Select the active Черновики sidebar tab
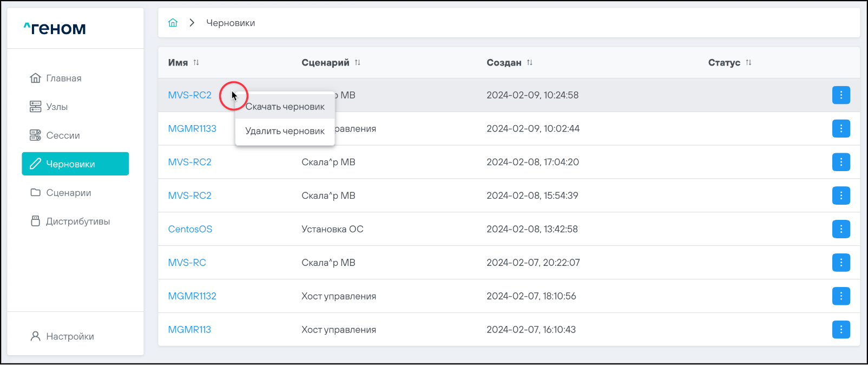 [x=75, y=164]
